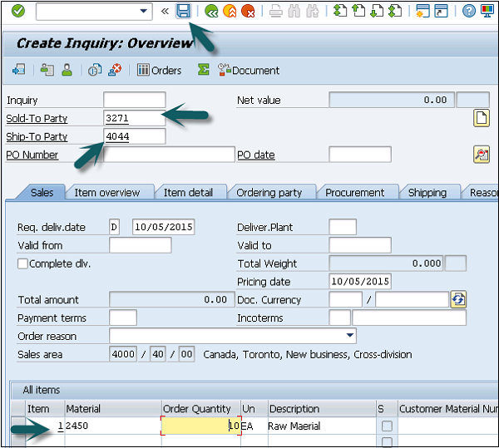Open the command field dropdown arrow
This screenshot has height=448, width=499.
[x=145, y=11]
